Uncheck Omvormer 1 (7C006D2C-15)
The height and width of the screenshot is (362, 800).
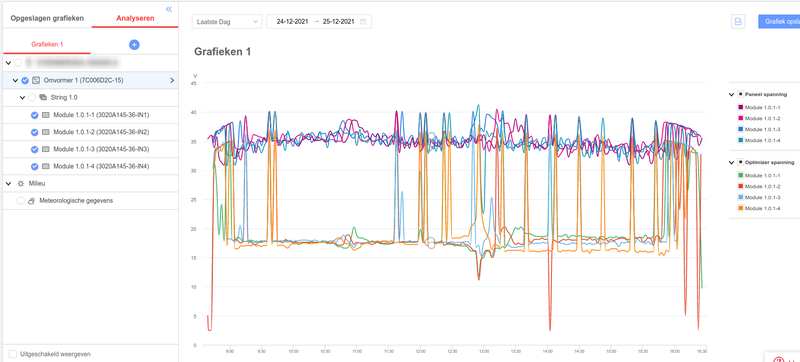(25, 80)
